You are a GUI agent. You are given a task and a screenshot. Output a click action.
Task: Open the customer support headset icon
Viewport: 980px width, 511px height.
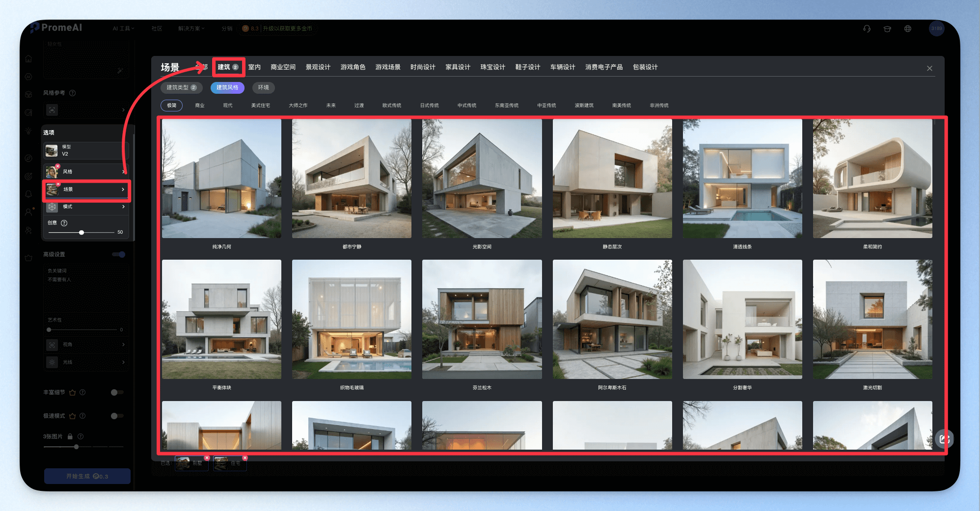(867, 29)
